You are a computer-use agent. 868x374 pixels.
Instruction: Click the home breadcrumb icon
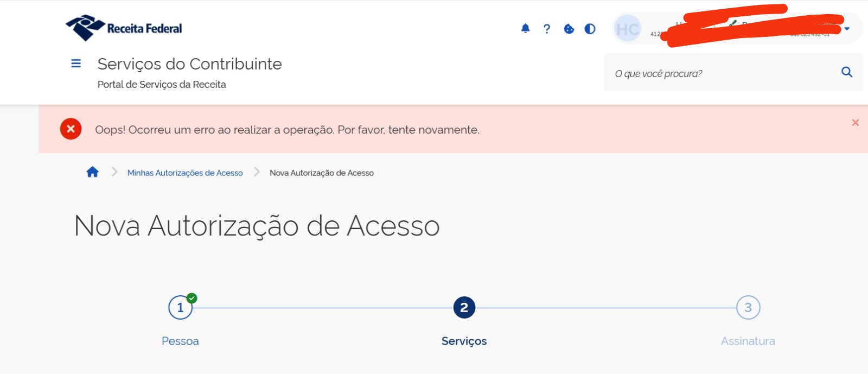93,172
